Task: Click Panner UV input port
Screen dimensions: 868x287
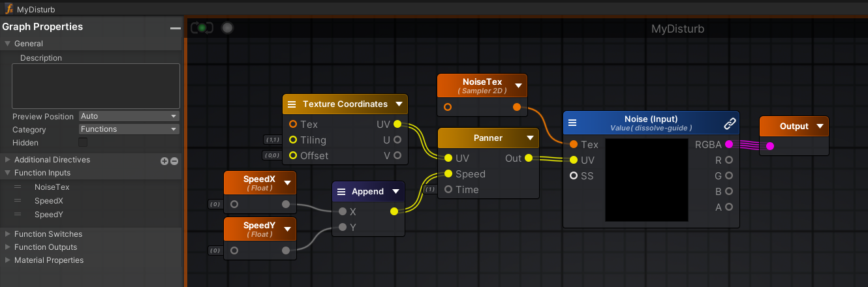Action: pyautogui.click(x=448, y=158)
